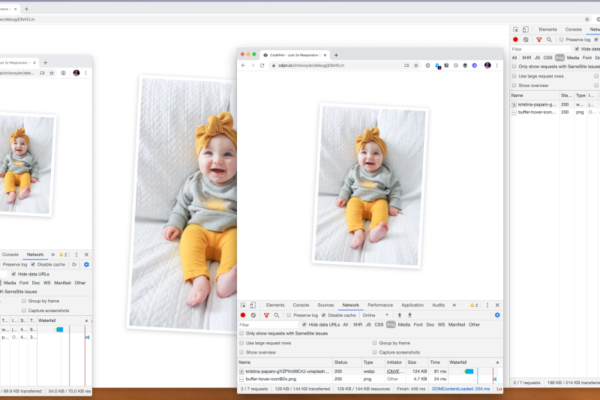600x400 pixels.
Task: Toggle Hide data URLs in center window
Action: click(304, 325)
